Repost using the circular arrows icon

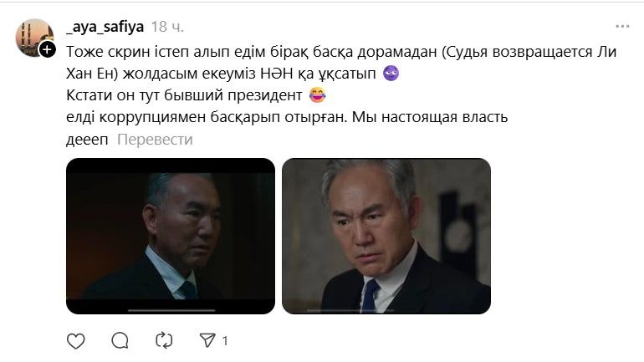[164, 340]
